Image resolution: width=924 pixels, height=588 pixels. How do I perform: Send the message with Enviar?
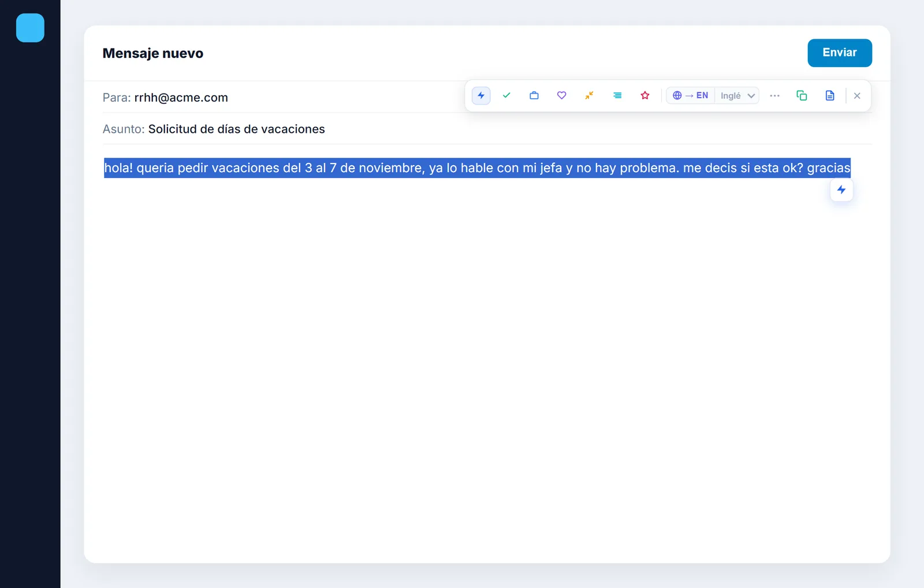pyautogui.click(x=840, y=53)
